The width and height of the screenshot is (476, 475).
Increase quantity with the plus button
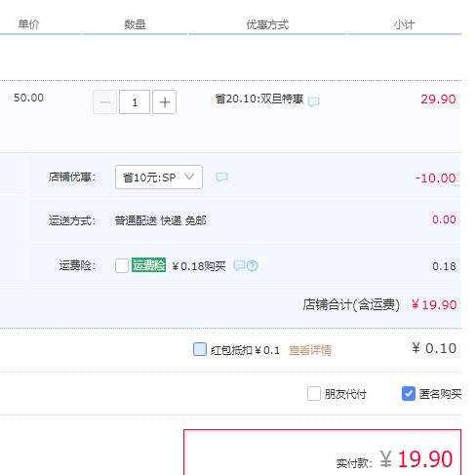coord(165,102)
